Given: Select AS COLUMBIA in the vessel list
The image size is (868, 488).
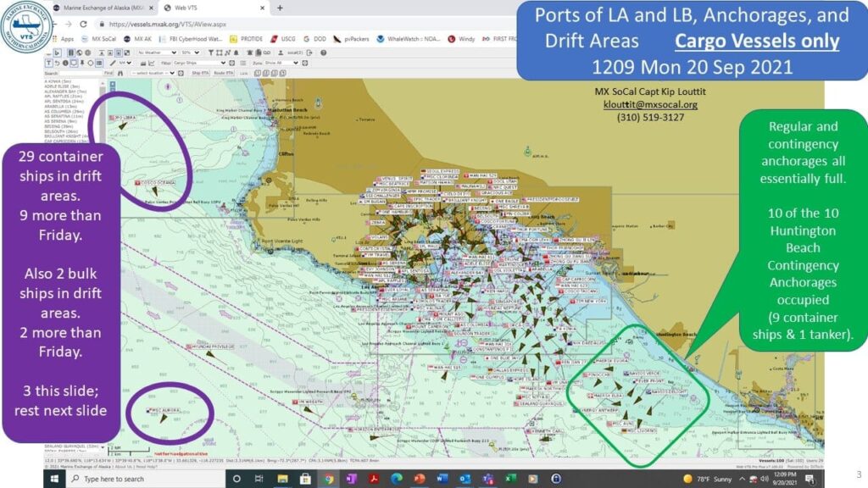Looking at the screenshot, I should [64, 111].
